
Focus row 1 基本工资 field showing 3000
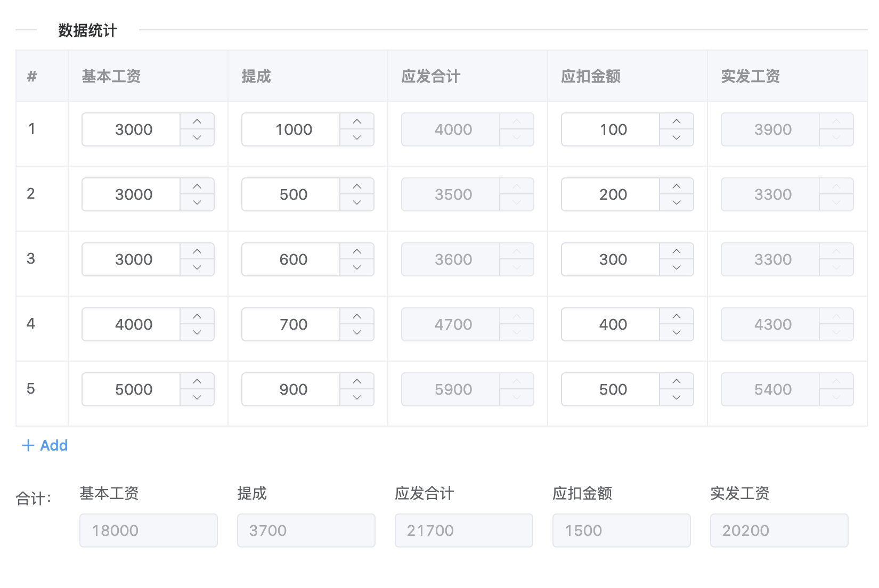pos(131,129)
